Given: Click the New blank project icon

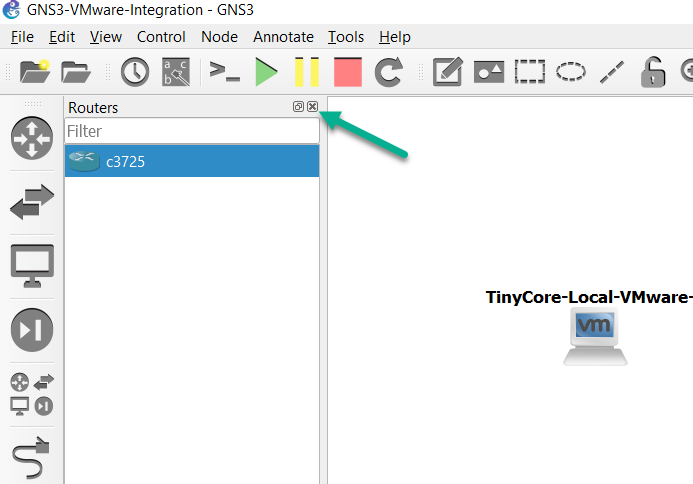Looking at the screenshot, I should [x=35, y=72].
